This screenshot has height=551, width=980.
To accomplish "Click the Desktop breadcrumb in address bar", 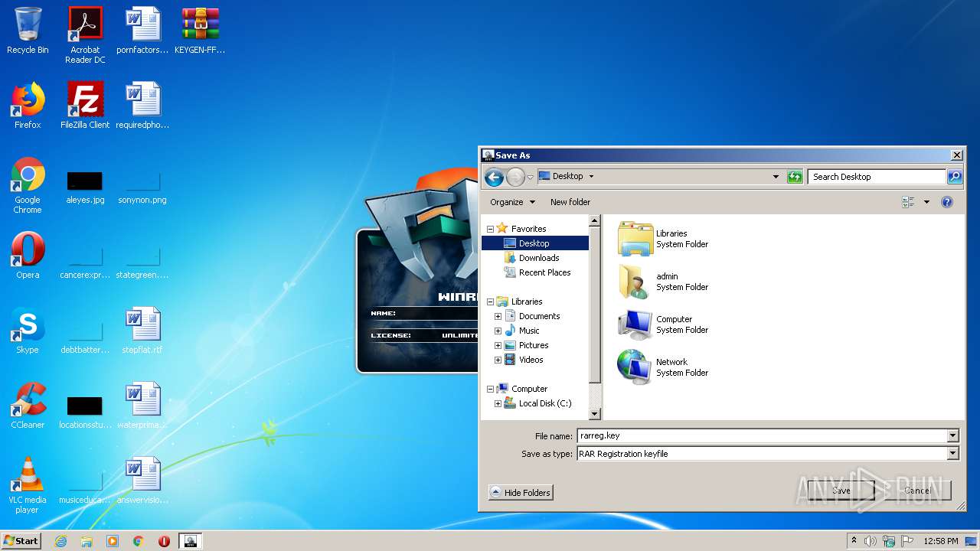I will coord(567,176).
